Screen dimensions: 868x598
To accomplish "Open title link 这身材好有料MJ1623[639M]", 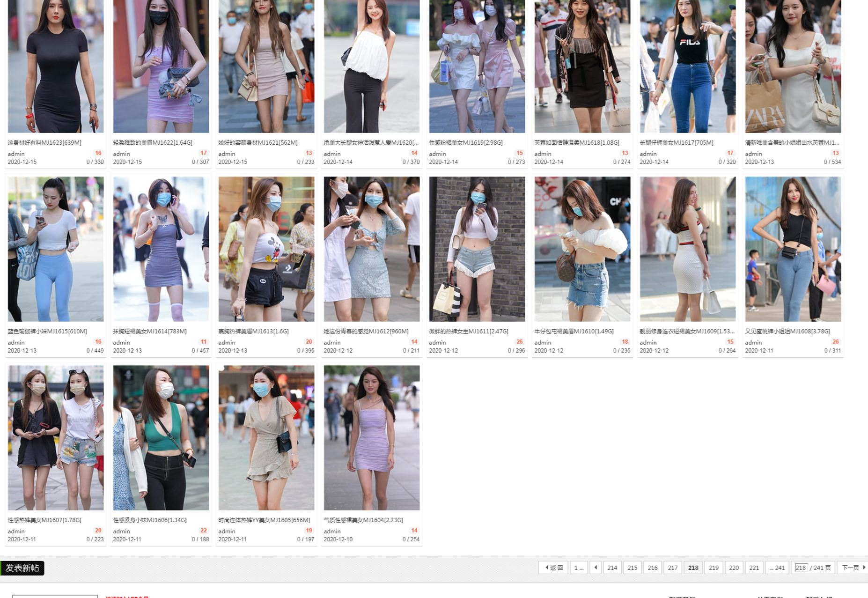I will (44, 142).
